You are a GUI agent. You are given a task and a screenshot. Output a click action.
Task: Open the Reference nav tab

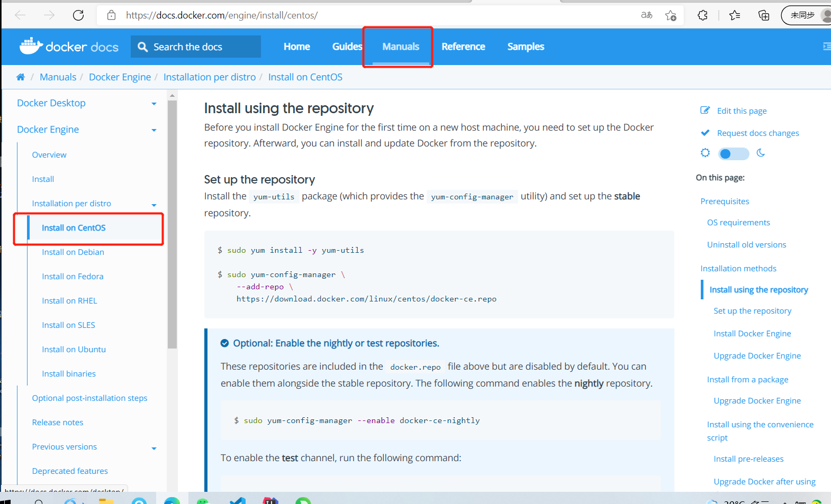[463, 47]
